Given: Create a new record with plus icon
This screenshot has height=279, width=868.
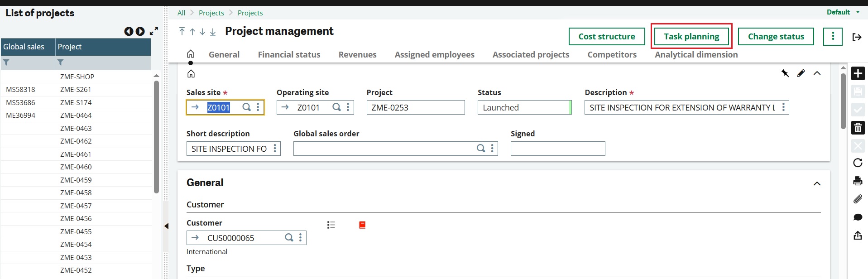Looking at the screenshot, I should click(858, 73).
